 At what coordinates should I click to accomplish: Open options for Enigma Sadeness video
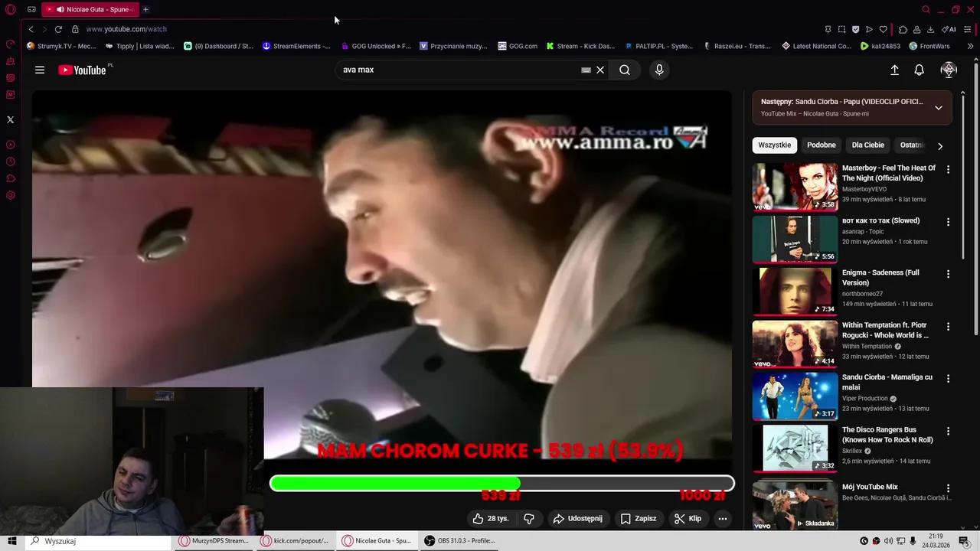[948, 274]
